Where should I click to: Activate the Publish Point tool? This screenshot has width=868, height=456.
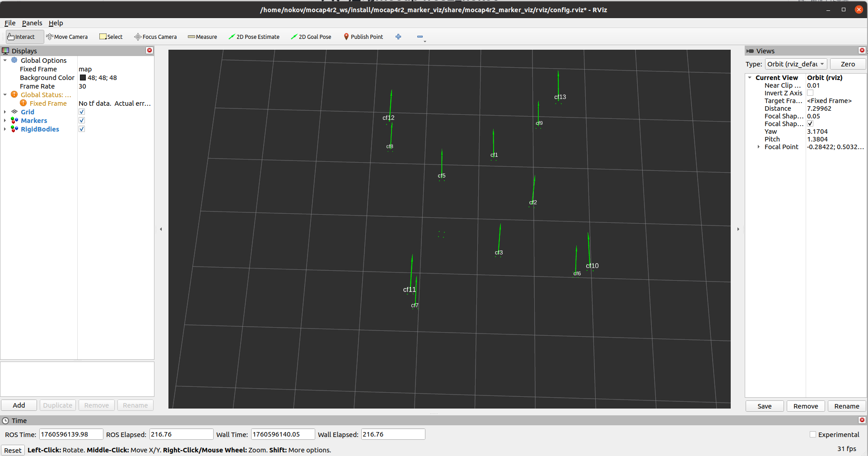pos(363,37)
